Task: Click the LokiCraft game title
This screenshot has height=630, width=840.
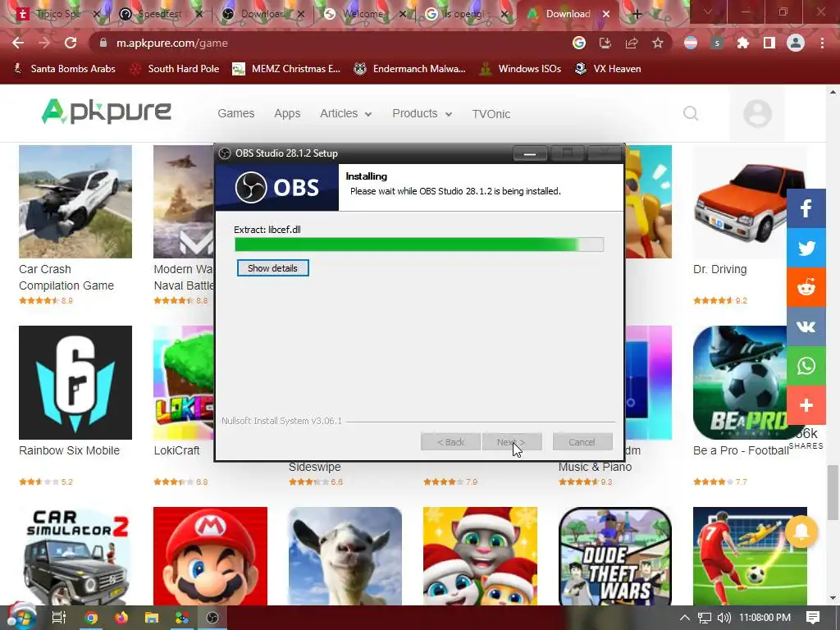Action: click(x=177, y=450)
